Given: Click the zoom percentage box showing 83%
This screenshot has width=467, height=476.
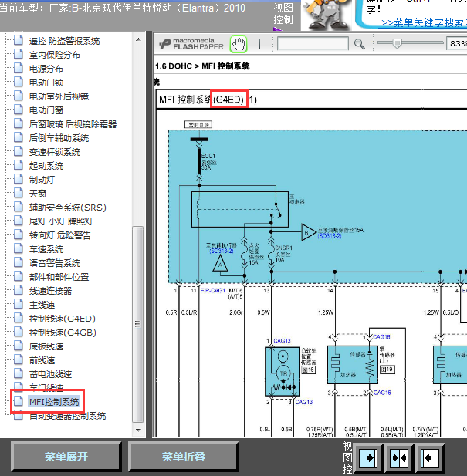Looking at the screenshot, I should (x=457, y=44).
